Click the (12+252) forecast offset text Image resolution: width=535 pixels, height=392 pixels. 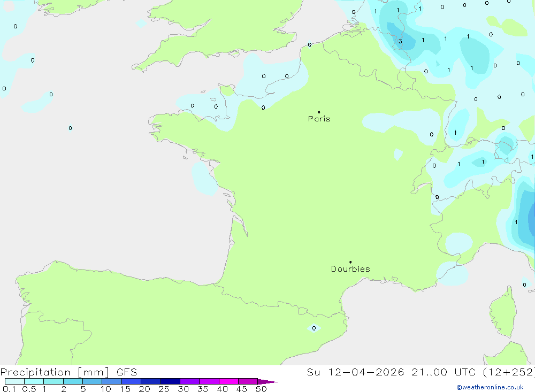point(509,372)
